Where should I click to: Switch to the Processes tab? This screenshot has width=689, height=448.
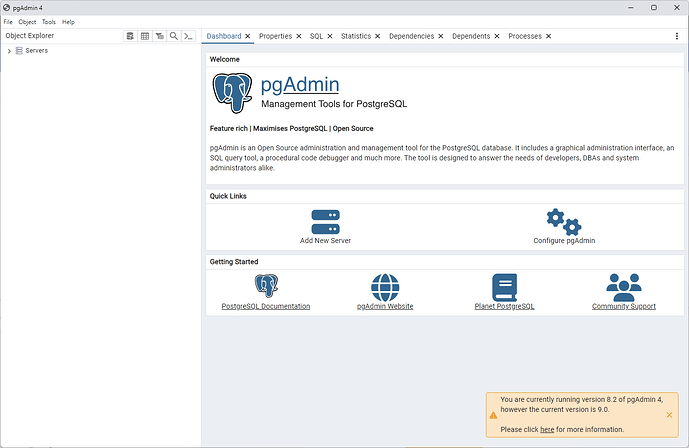pos(525,36)
